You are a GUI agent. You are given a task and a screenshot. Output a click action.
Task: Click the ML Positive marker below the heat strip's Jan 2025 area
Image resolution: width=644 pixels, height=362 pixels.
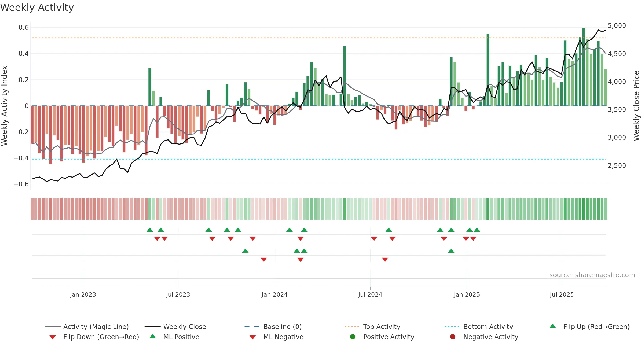[451, 251]
